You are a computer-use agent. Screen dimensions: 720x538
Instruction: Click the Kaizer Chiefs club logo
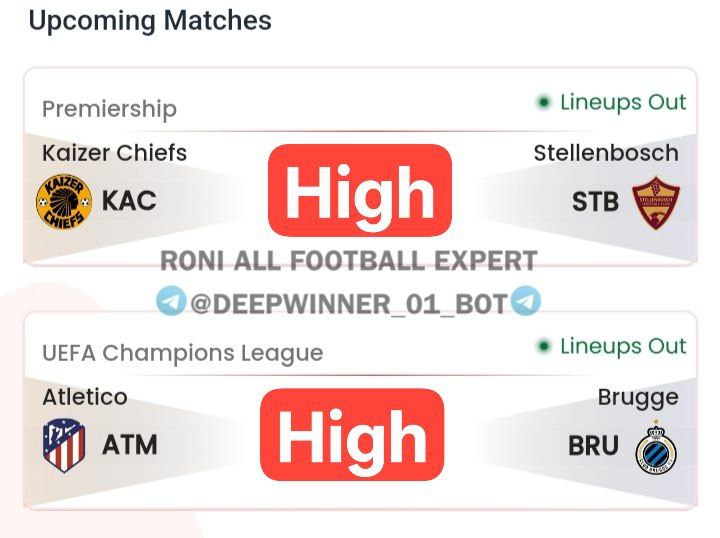coord(64,202)
